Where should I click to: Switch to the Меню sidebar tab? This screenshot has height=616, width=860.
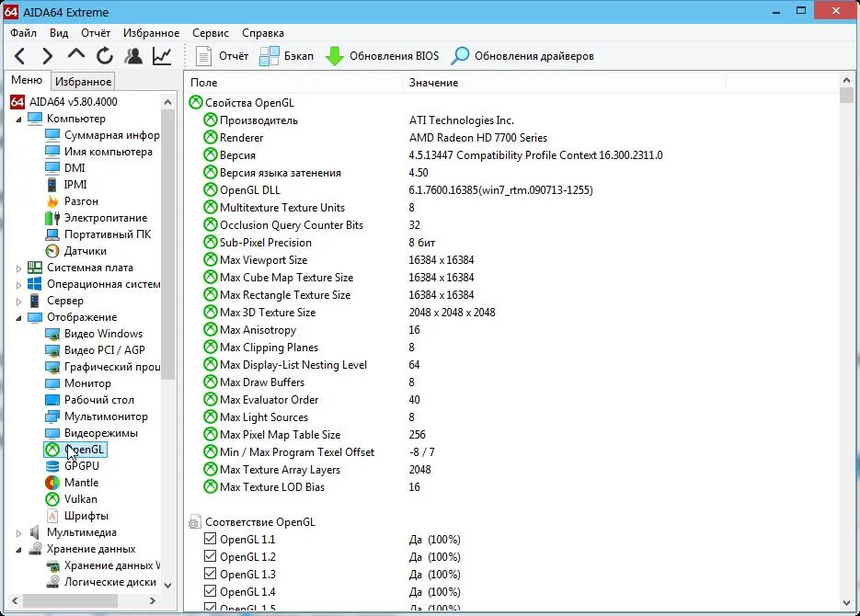pyautogui.click(x=27, y=80)
